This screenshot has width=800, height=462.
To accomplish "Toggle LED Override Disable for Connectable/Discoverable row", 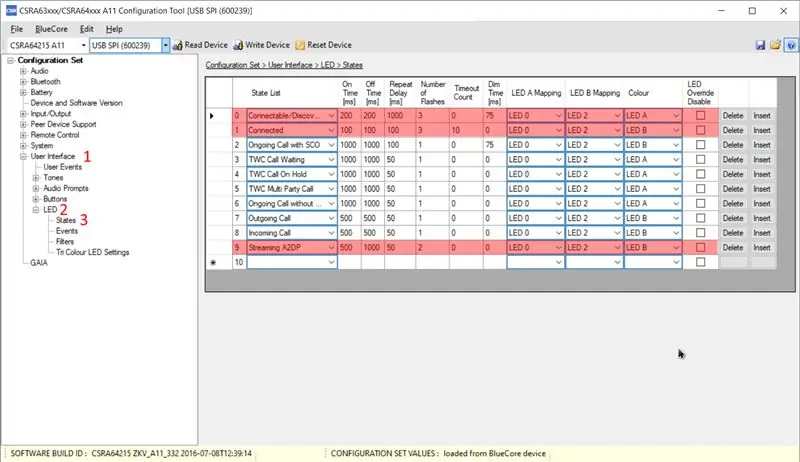I will click(x=701, y=116).
